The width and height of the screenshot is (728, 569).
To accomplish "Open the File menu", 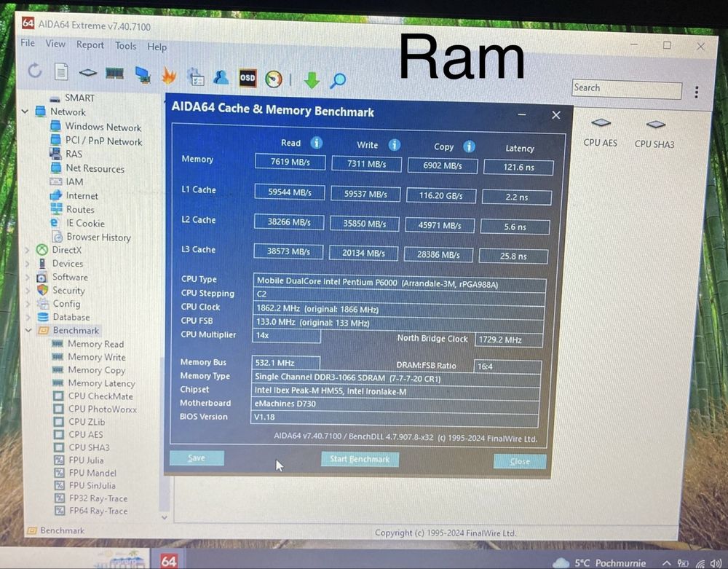I will coord(28,43).
